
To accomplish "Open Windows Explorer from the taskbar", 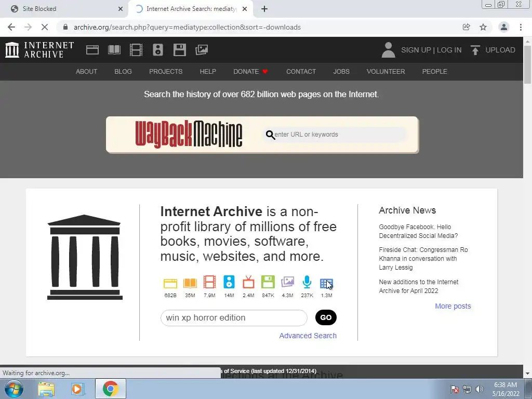I will pos(46,389).
